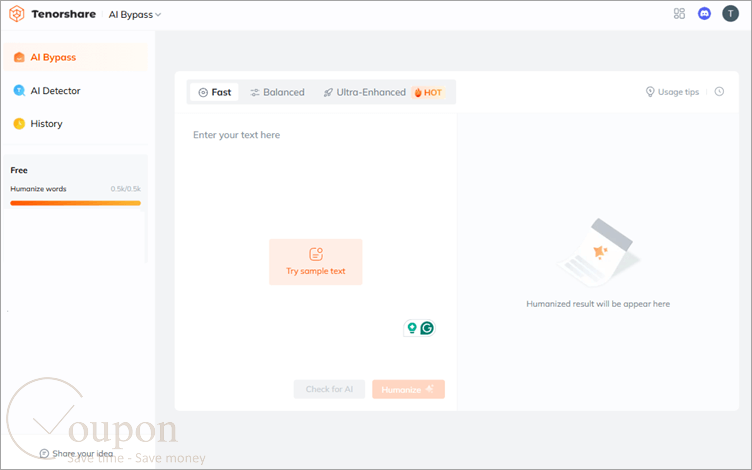The image size is (752, 470).
Task: Open the user profile avatar T
Action: coord(730,13)
